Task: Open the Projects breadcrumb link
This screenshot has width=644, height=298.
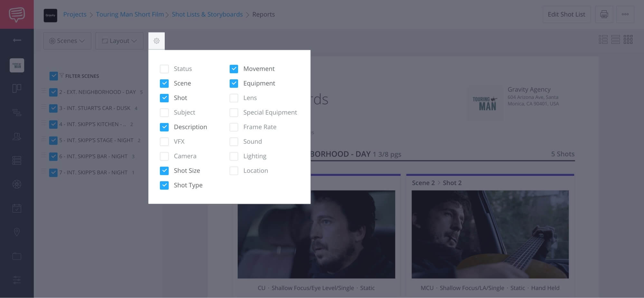Action: tap(75, 14)
